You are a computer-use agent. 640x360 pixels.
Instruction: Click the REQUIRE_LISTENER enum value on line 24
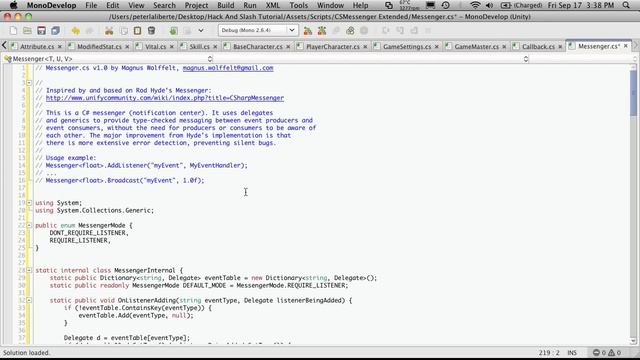79,240
